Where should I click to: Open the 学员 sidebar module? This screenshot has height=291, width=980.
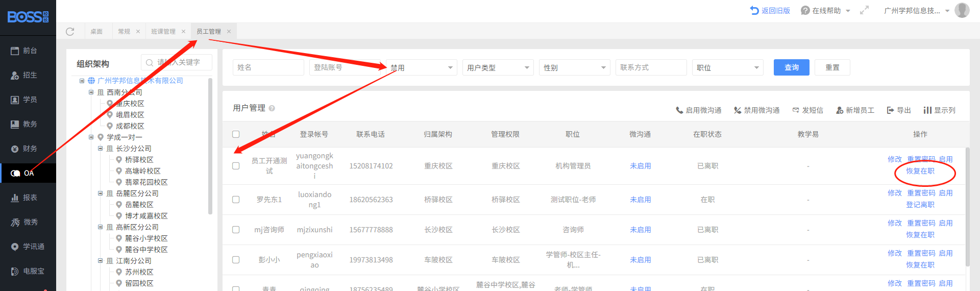24,100
